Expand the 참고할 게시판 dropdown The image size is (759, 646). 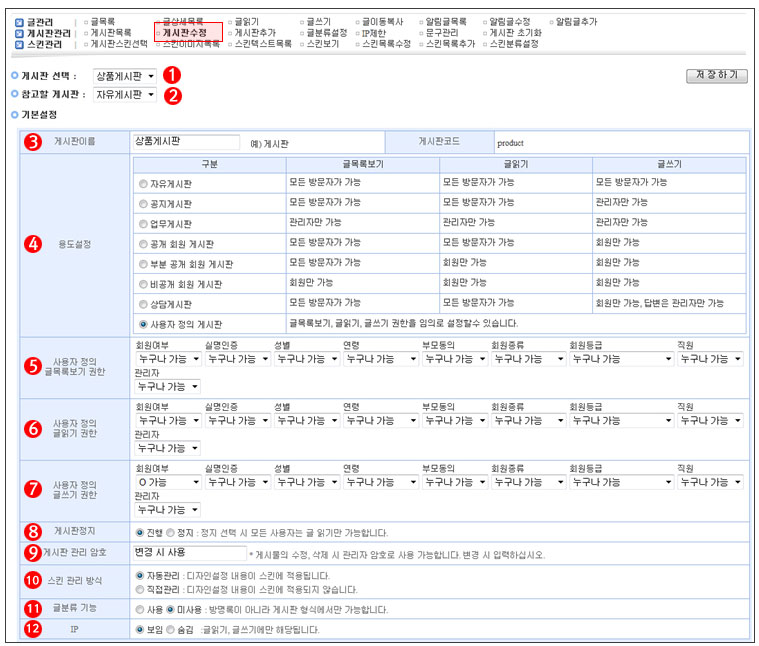click(x=125, y=95)
